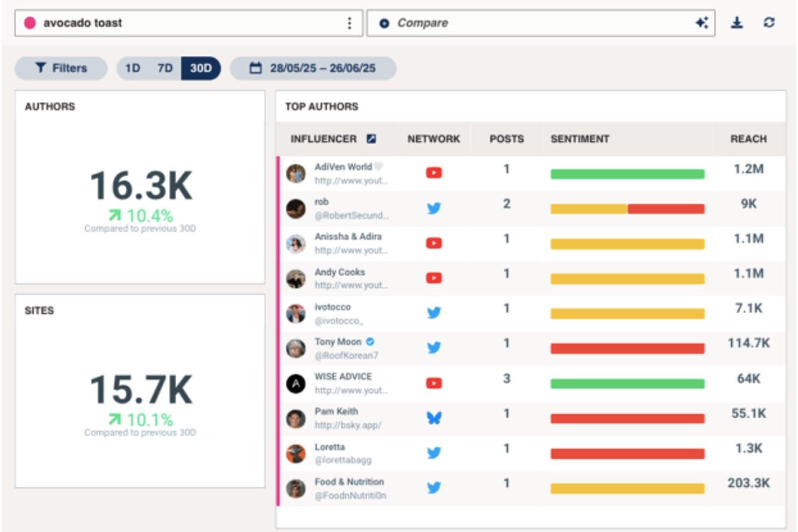Click the YouTube icon for Andy Cooks
Image resolution: width=798 pixels, height=532 pixels.
click(434, 278)
